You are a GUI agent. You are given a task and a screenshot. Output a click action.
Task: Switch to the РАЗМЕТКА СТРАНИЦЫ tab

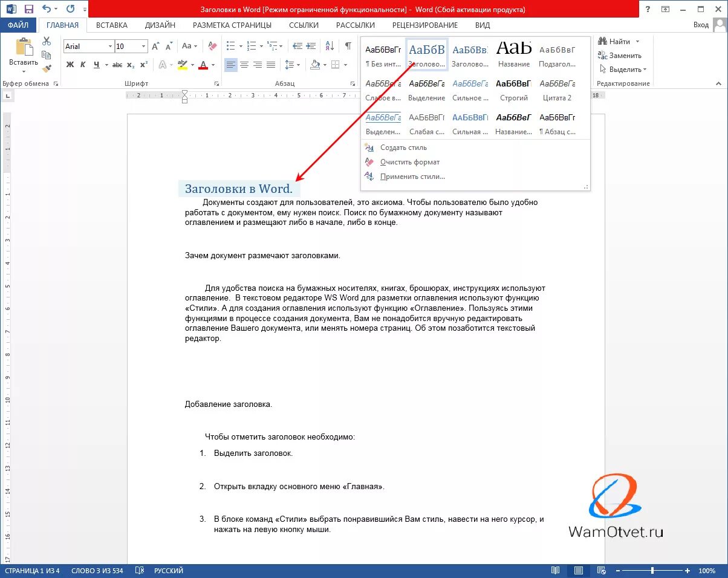[x=232, y=25]
